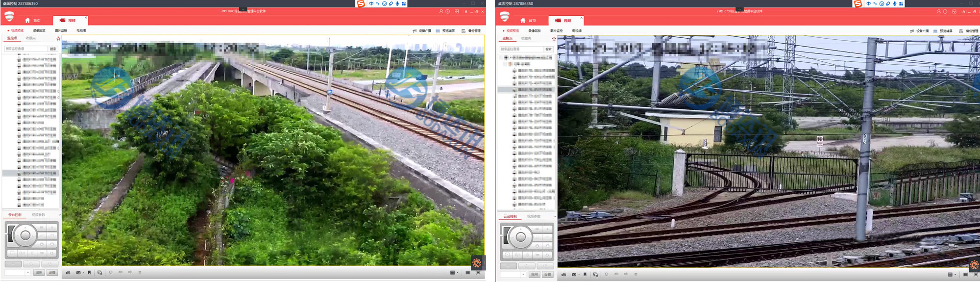Click 设备广播 in left window toolbar

(x=422, y=31)
